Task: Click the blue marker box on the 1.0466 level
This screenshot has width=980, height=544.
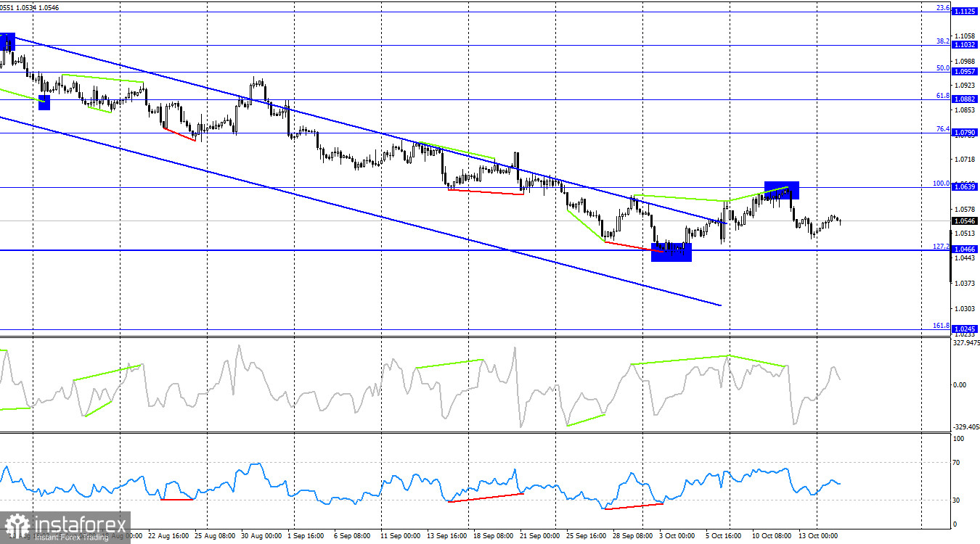Action: point(671,252)
